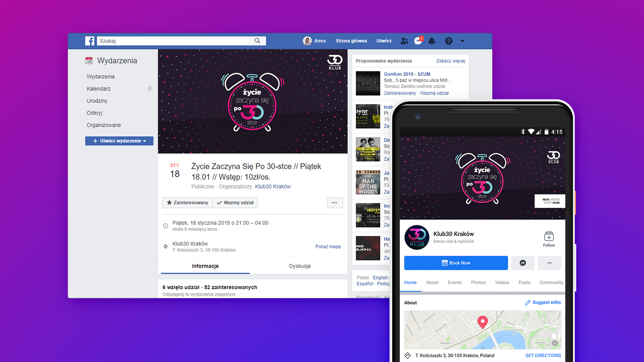This screenshot has height=362, width=644.
Task: Tap the directions diamond icon
Action: (408, 356)
